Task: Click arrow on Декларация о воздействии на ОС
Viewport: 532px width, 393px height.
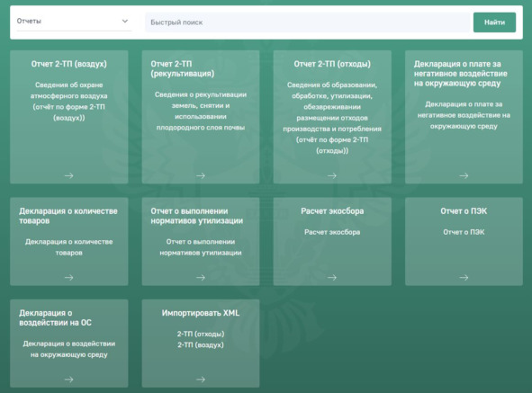Action: coord(69,380)
